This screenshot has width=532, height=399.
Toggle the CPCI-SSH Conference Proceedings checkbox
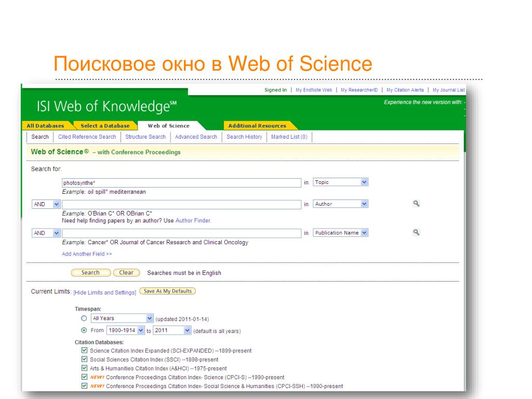tap(84, 385)
